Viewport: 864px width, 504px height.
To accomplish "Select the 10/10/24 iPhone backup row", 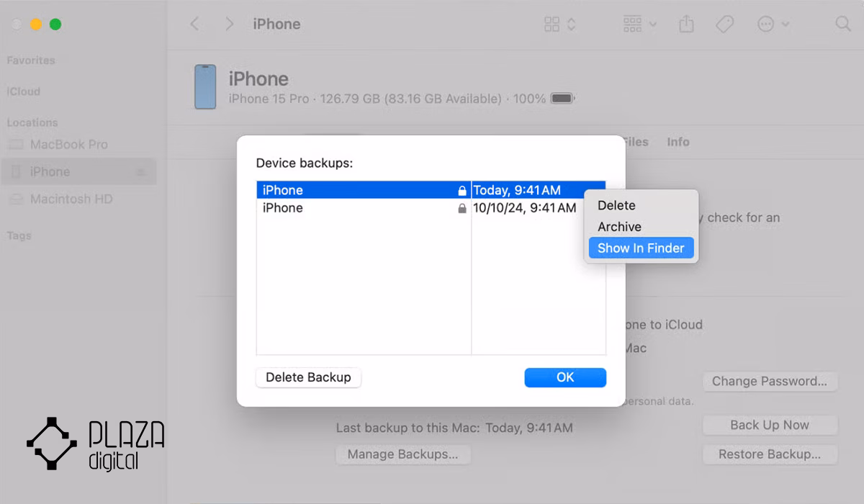I will pos(431,208).
